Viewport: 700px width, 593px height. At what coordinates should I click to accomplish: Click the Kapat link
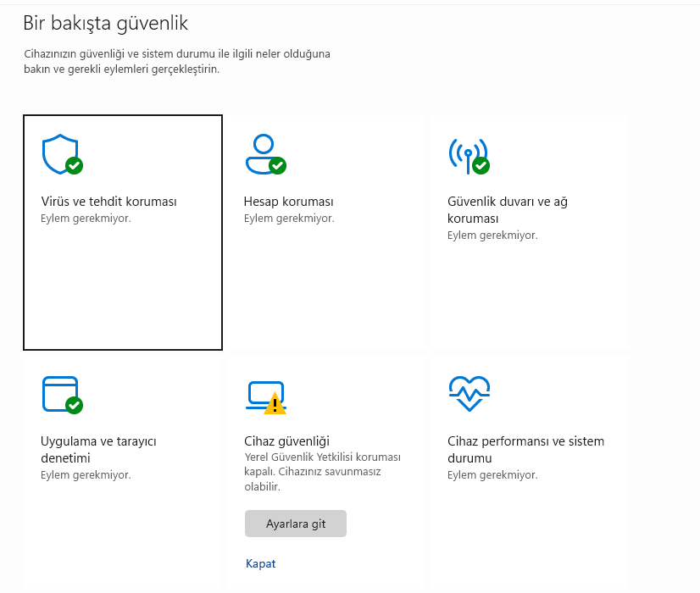[x=260, y=563]
